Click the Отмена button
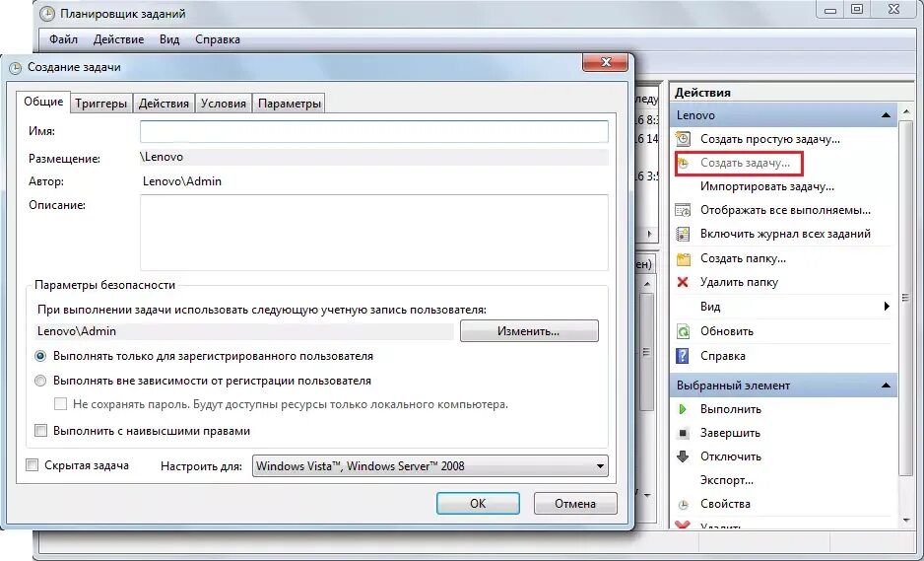Image resolution: width=924 pixels, height=561 pixels. click(575, 503)
